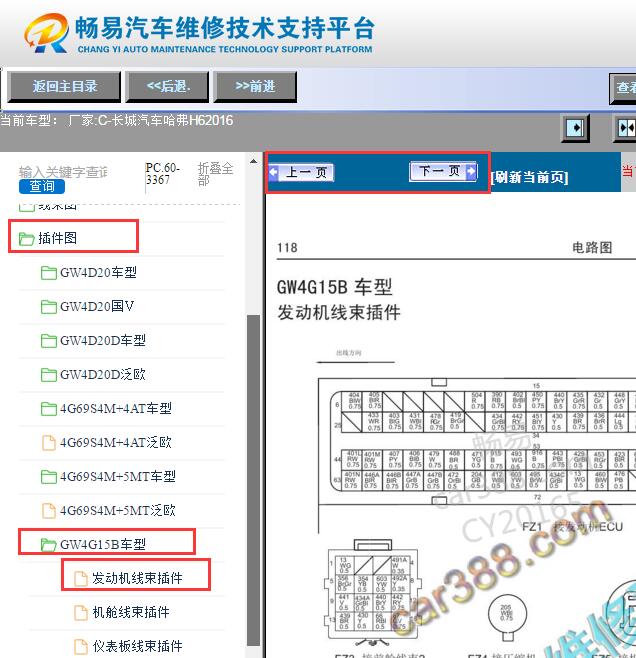Click the 插件图 open-folder icon
Image resolution: width=636 pixels, height=658 pixels.
pyautogui.click(x=26, y=239)
